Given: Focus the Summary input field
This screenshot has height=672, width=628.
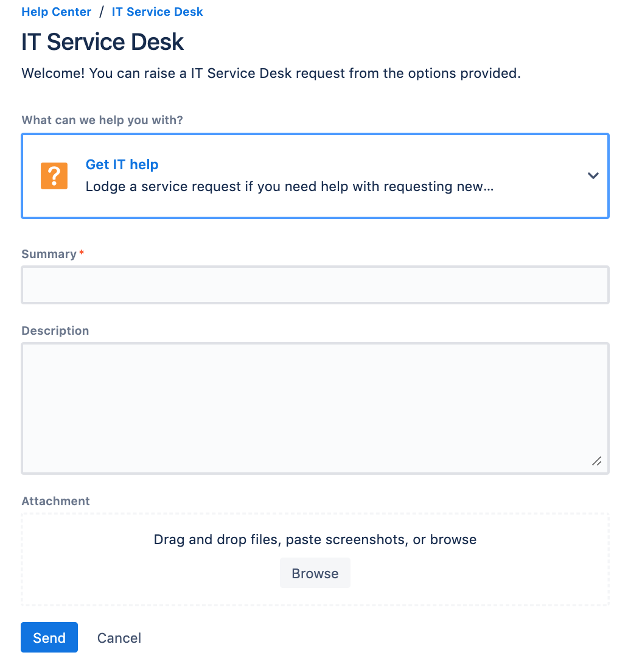Looking at the screenshot, I should tap(315, 285).
